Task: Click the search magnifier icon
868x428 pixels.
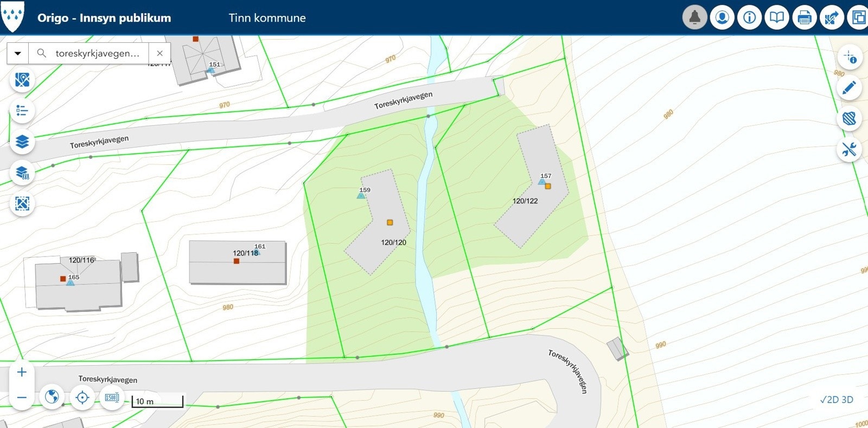Action: (x=41, y=53)
